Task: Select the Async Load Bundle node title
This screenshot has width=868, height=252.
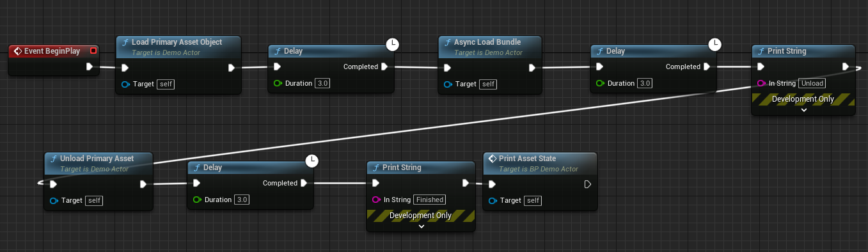Action: pos(487,42)
